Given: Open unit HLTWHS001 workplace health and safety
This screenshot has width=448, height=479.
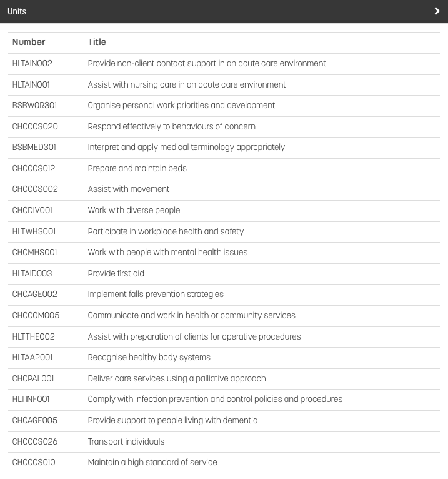Looking at the screenshot, I should [x=224, y=232].
